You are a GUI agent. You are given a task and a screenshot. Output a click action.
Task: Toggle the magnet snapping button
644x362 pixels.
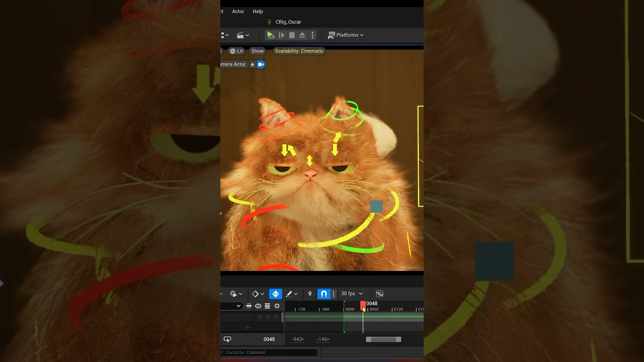pos(325,294)
